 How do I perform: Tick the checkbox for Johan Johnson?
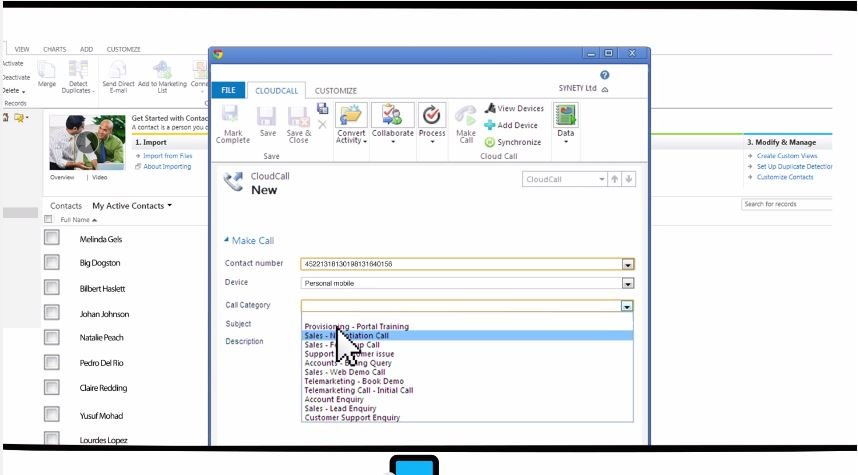point(51,313)
